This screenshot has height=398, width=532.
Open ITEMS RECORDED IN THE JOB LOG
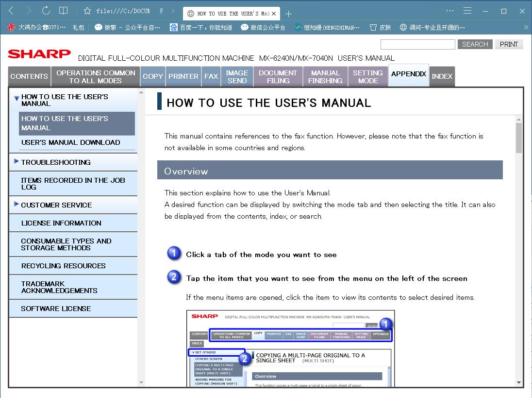(x=73, y=184)
